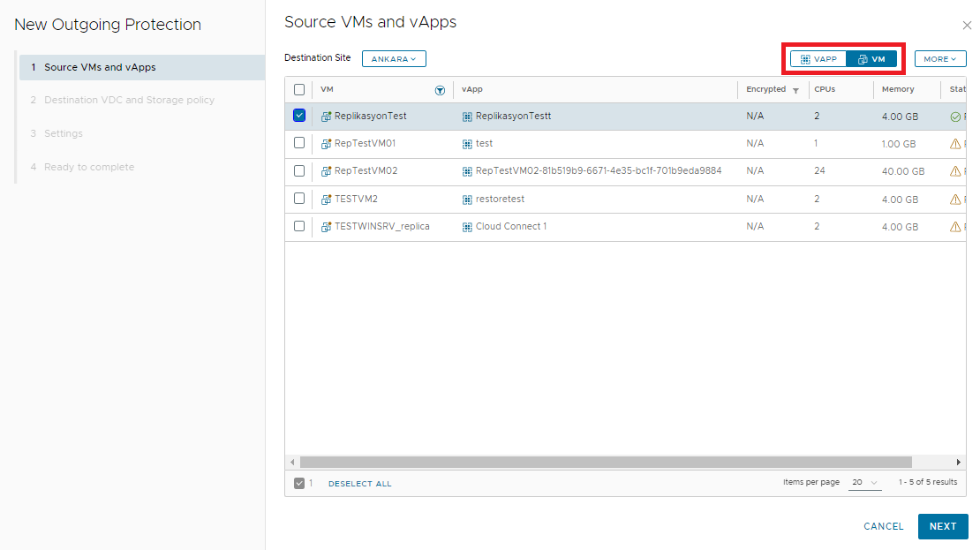980x550 pixels.
Task: Click the Cloud Connect 1 vApp name
Action: point(510,227)
